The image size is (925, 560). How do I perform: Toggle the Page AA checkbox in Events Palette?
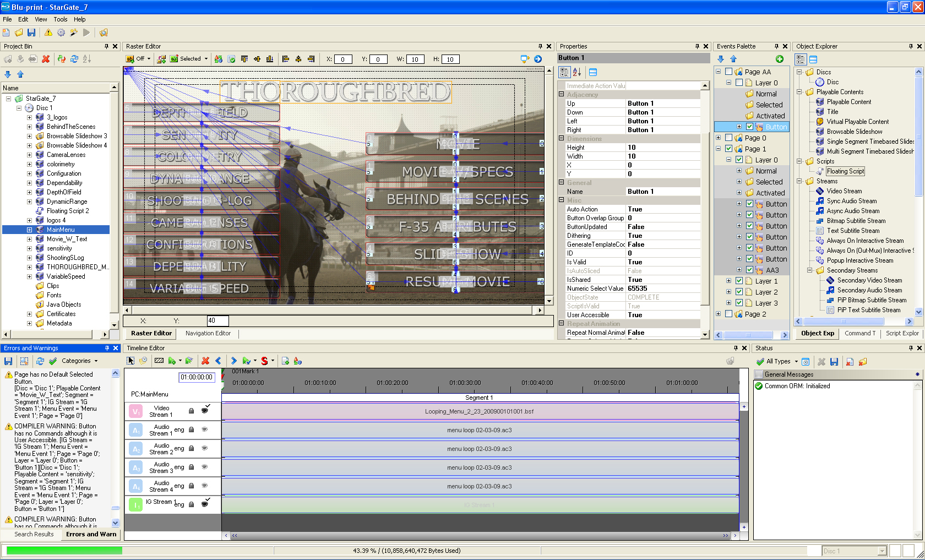(x=728, y=72)
